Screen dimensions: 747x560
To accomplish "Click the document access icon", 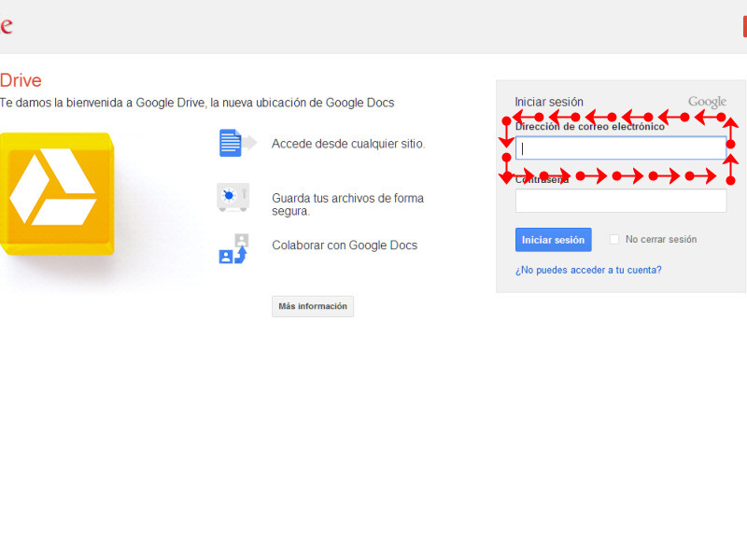I will point(238,143).
